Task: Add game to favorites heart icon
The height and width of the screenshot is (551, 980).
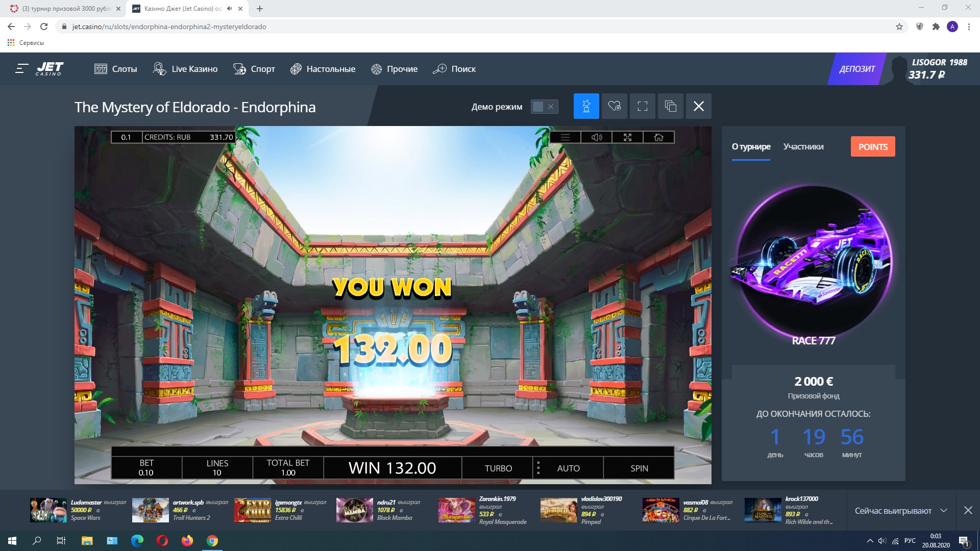Action: 614,106
